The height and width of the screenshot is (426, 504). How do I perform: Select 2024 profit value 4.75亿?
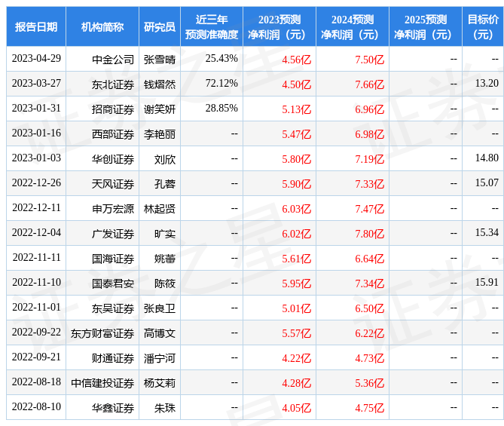369,408
